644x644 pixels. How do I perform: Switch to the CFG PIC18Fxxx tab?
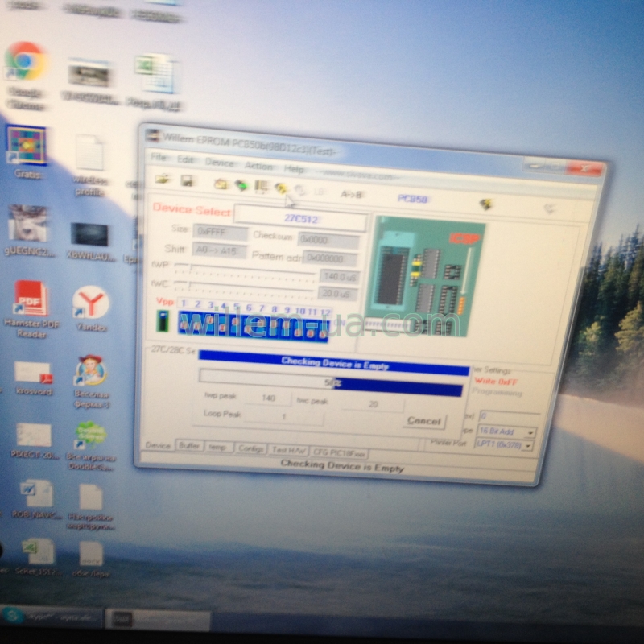point(339,452)
